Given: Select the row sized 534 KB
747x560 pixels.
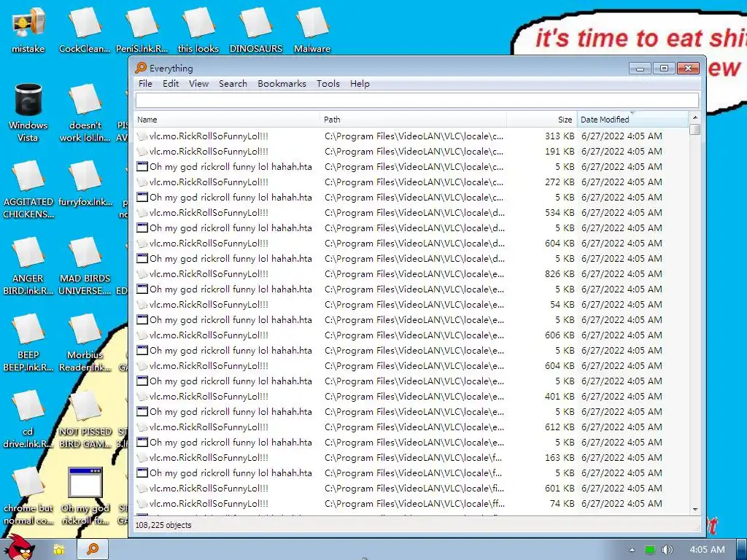Looking at the screenshot, I should [x=411, y=212].
